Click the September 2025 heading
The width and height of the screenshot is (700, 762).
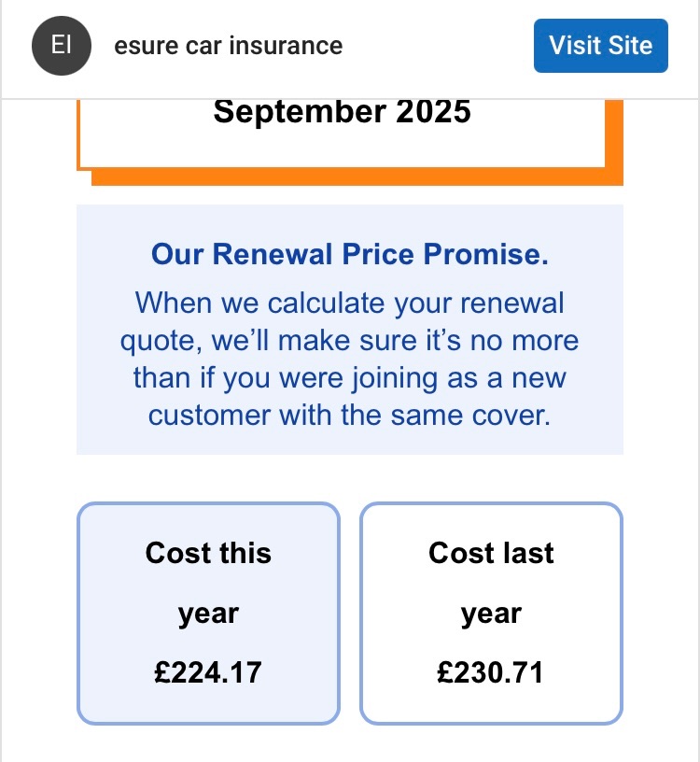click(x=342, y=112)
